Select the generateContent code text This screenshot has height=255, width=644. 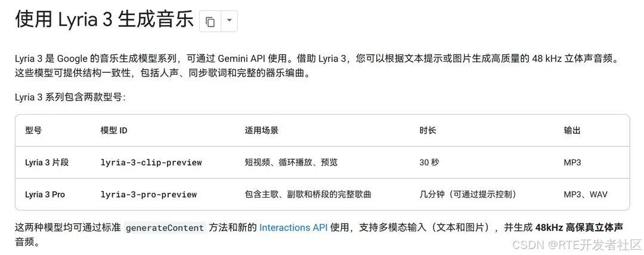click(x=165, y=228)
